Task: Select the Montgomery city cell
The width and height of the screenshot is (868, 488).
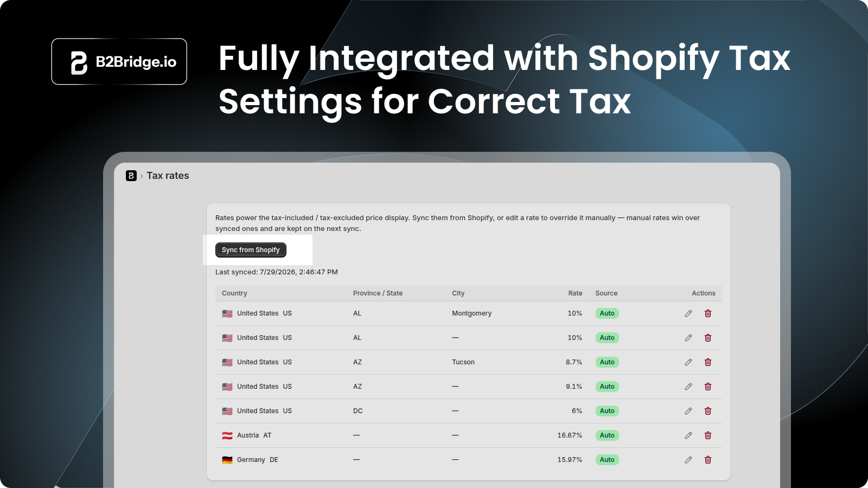Action: pyautogui.click(x=472, y=313)
